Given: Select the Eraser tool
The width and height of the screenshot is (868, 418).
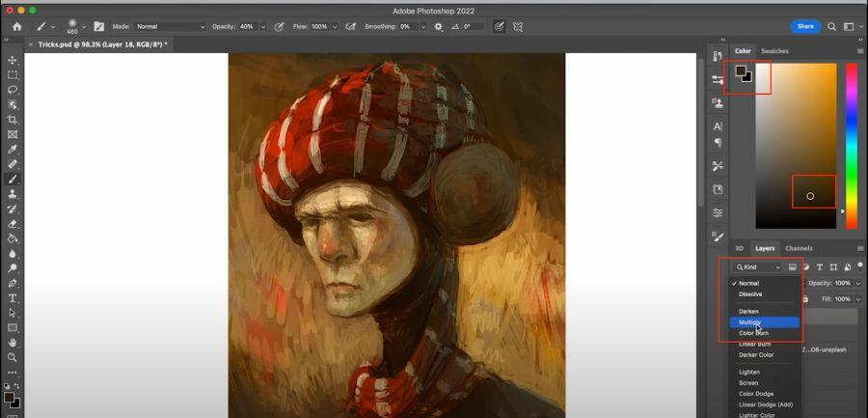Looking at the screenshot, I should [x=13, y=224].
